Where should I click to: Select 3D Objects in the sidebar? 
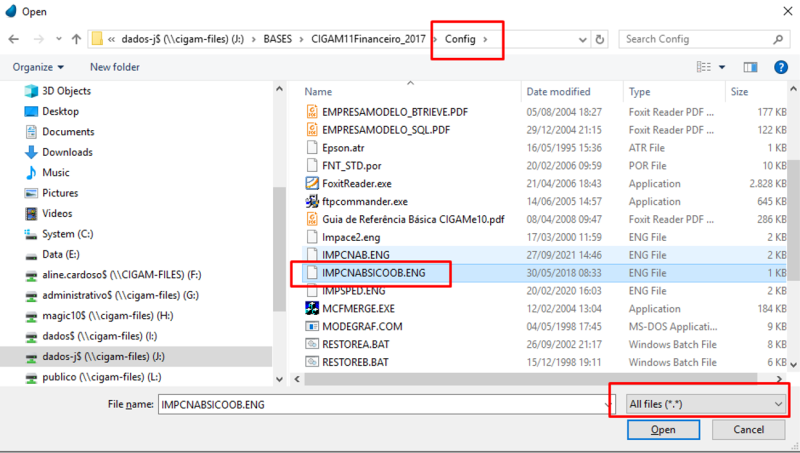click(x=66, y=91)
